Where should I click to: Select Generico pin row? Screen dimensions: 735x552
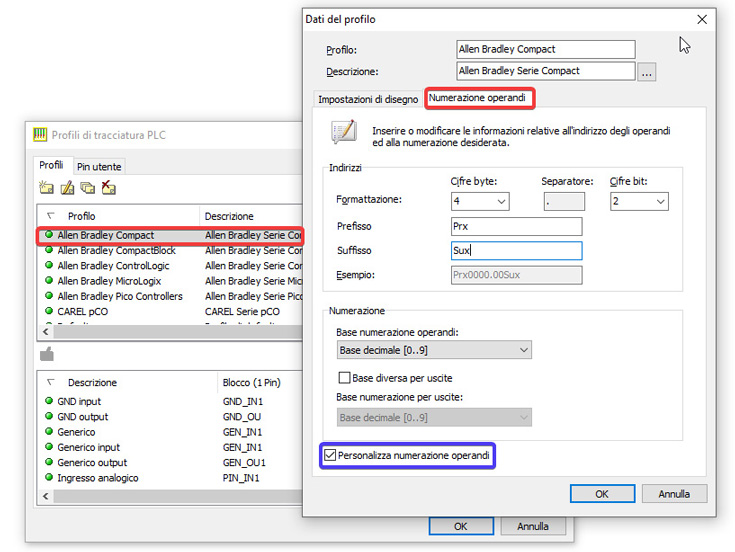(x=171, y=432)
